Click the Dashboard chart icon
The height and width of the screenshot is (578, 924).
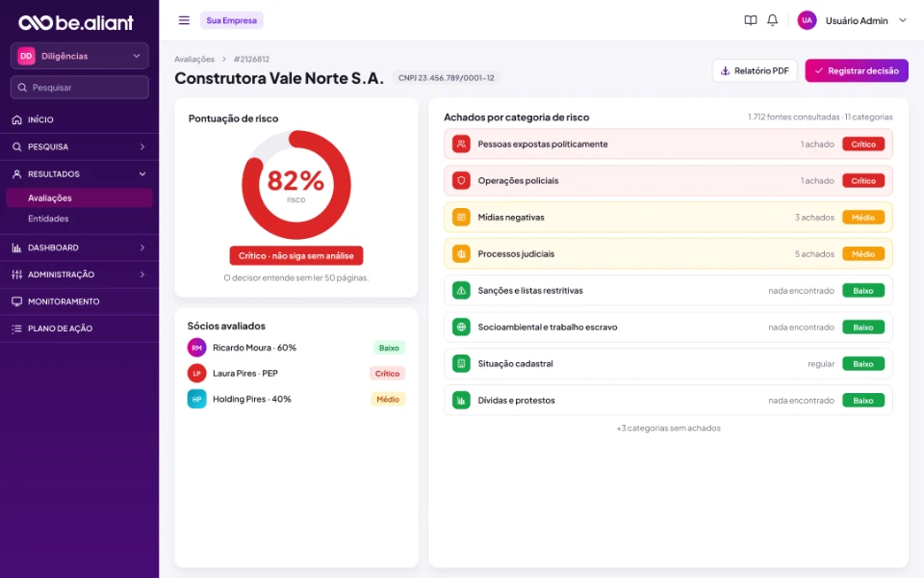point(17,248)
